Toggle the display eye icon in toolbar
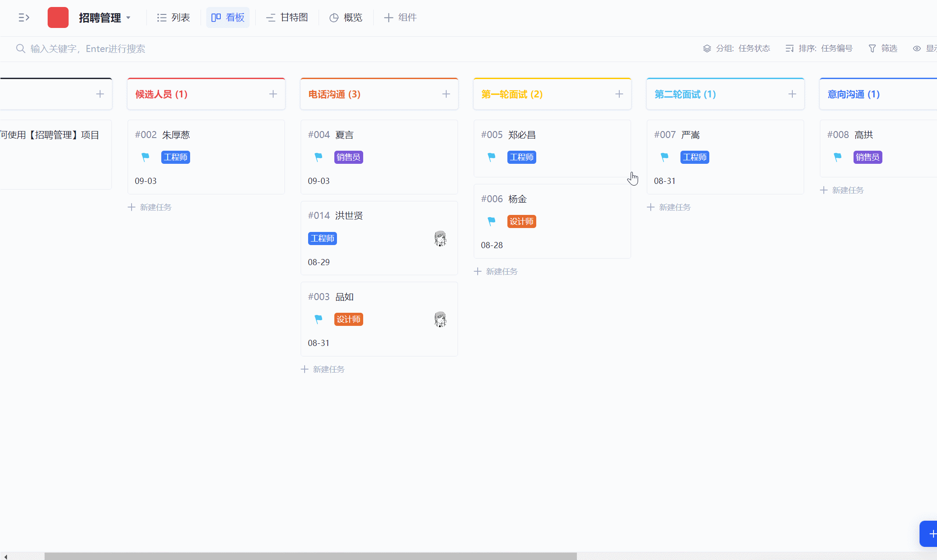The height and width of the screenshot is (560, 937). [917, 48]
